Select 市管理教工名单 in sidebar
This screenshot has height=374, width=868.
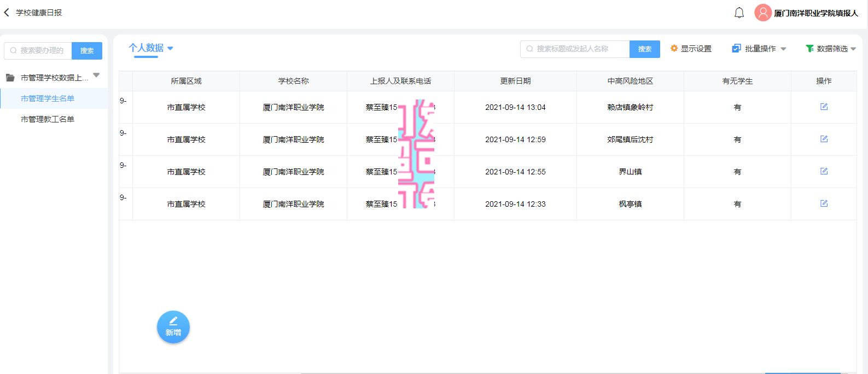(48, 119)
